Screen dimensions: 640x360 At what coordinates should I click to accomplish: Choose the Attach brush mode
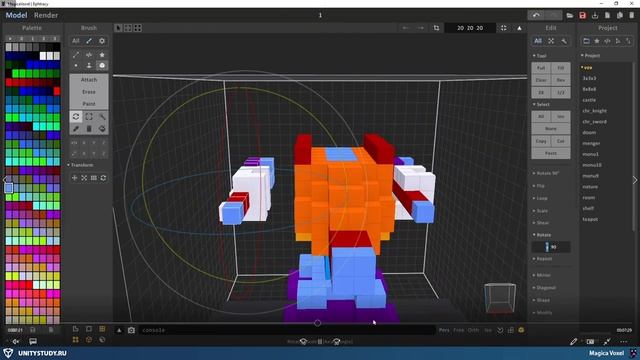tap(89, 80)
